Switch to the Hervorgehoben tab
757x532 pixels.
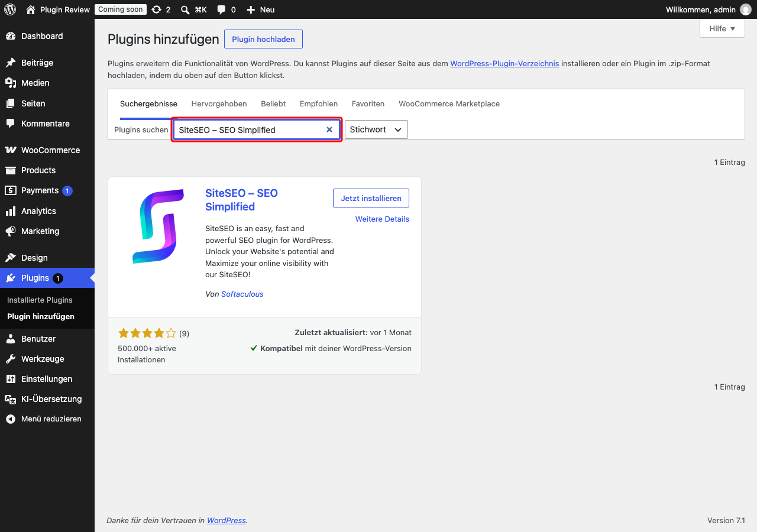(219, 103)
